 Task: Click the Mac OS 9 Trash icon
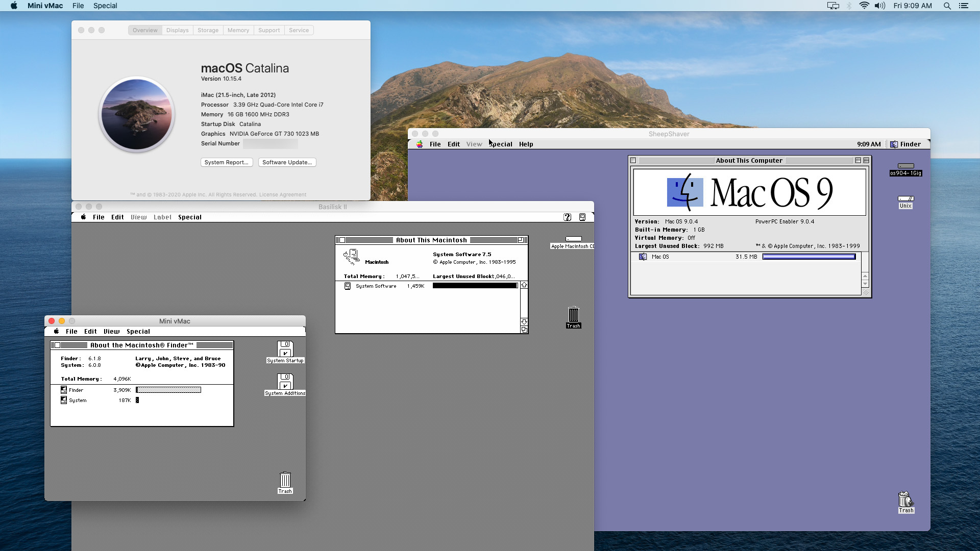(x=905, y=500)
